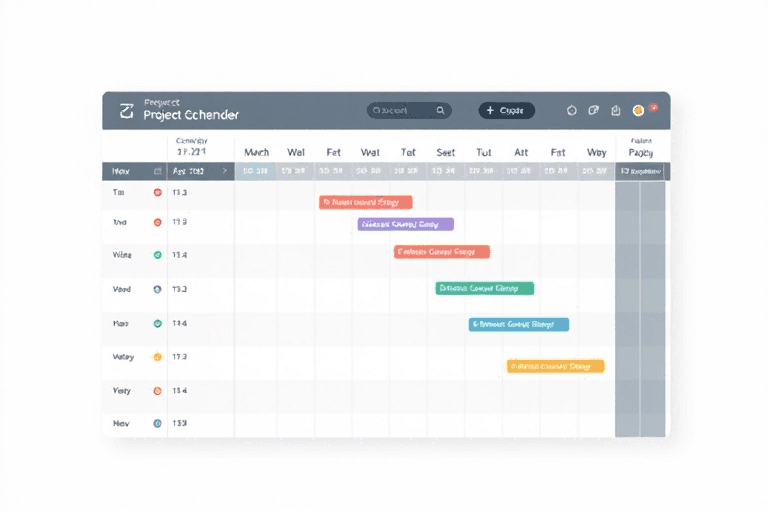Click into the search input field

(x=400, y=111)
